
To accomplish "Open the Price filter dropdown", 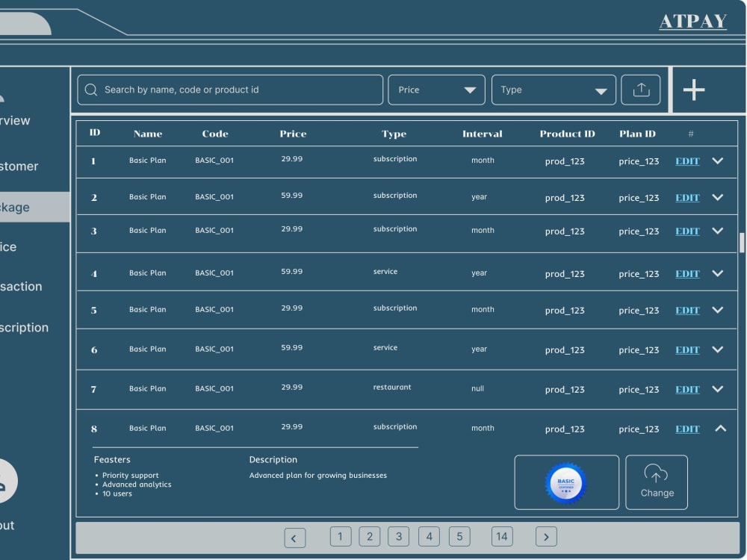I will 436,90.
